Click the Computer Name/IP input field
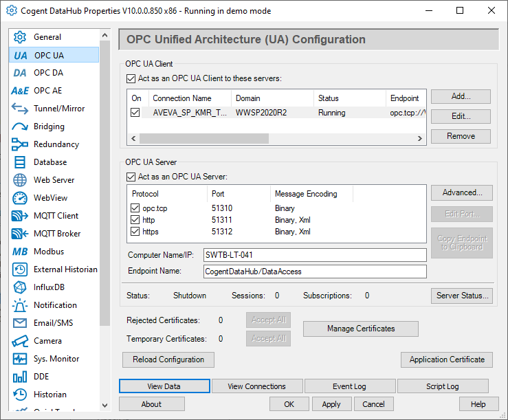508x420 pixels. click(315, 255)
